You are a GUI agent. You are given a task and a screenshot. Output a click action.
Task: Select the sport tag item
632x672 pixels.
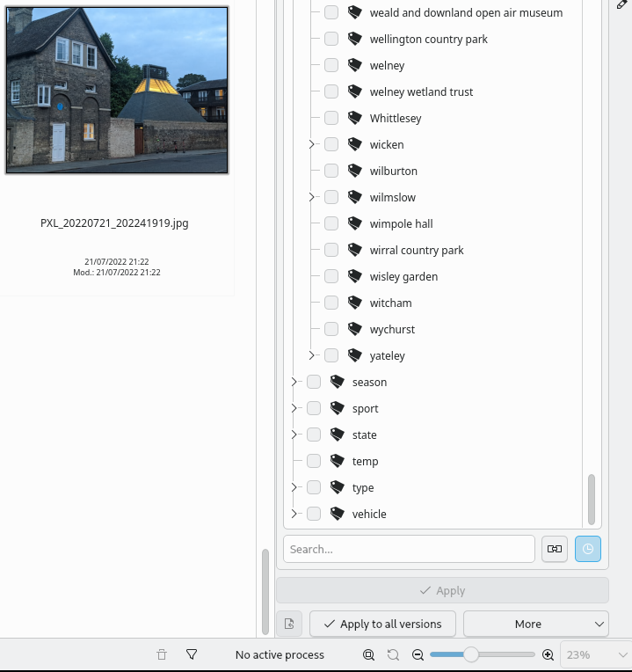tap(365, 408)
